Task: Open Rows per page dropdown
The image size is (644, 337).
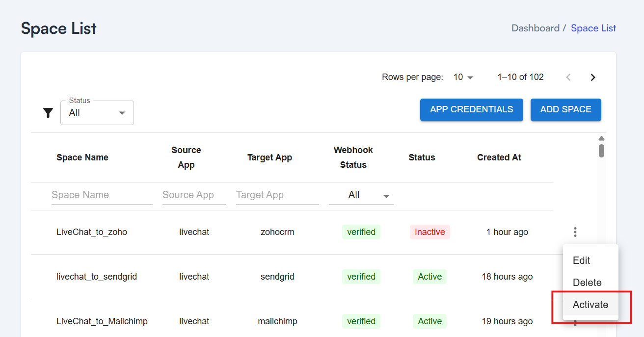Action: [x=463, y=77]
